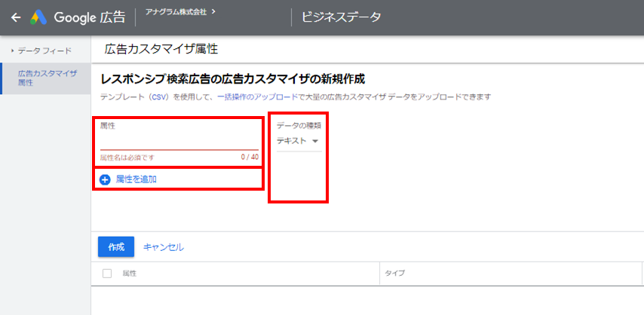Image resolution: width=644 pixels, height=315 pixels.
Task: Click the キャンセル button
Action: [164, 247]
